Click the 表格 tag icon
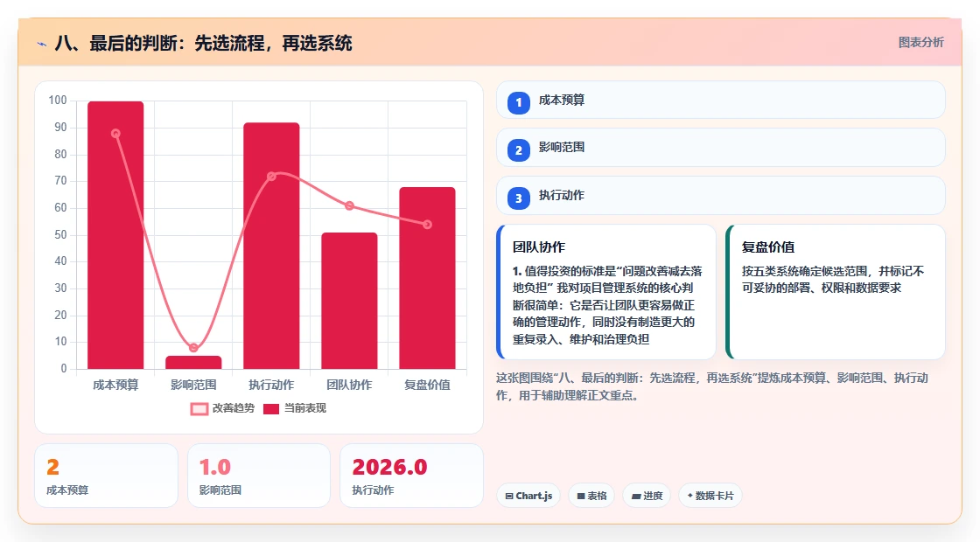Viewport: 980px width, 542px height. pyautogui.click(x=581, y=497)
